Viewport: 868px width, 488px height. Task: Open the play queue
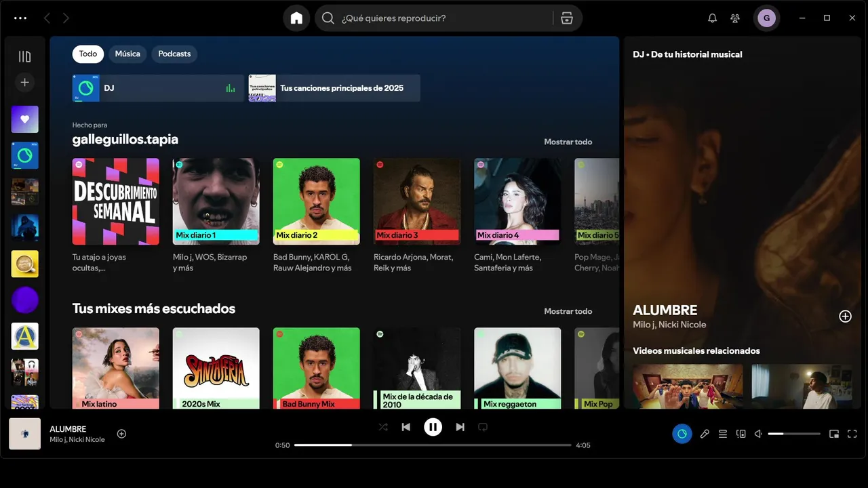(723, 434)
